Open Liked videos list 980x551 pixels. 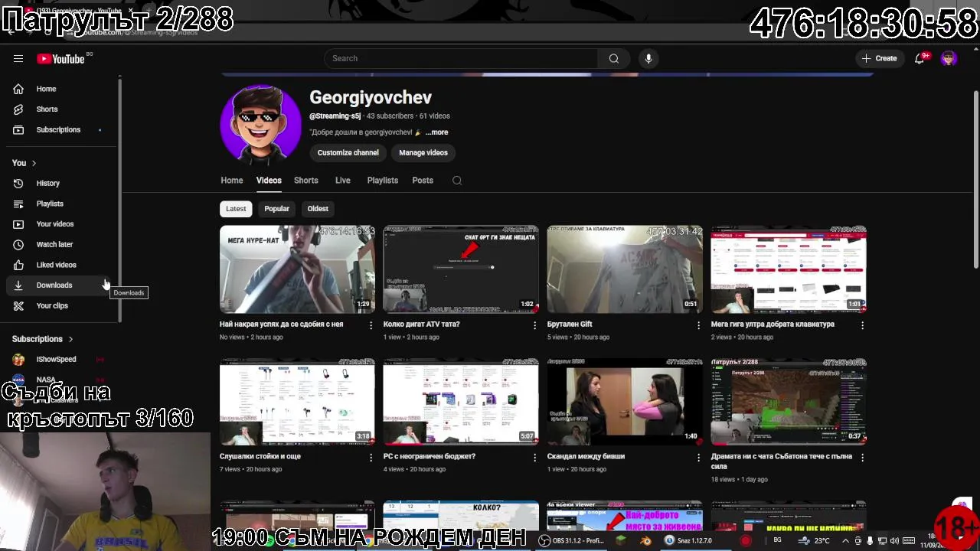[x=57, y=265]
